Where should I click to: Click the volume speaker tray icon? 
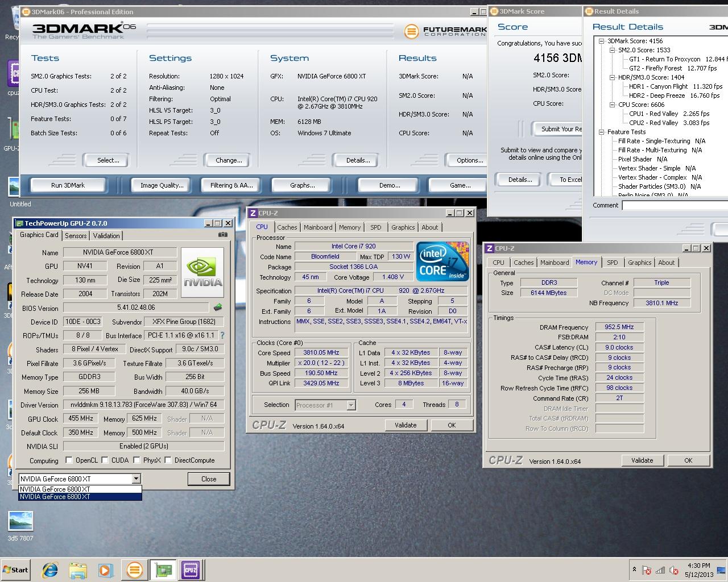pos(674,570)
